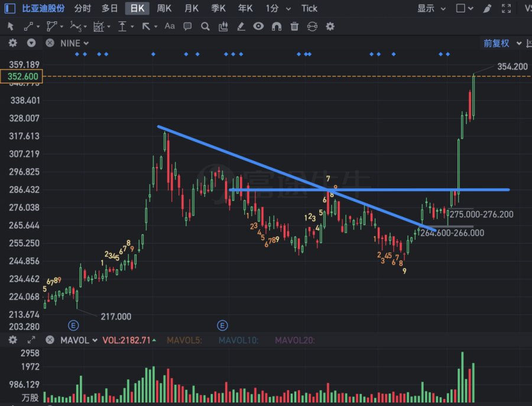Click the magnifier zoom tool
Image resolution: width=532 pixels, height=406 pixels.
[205, 26]
